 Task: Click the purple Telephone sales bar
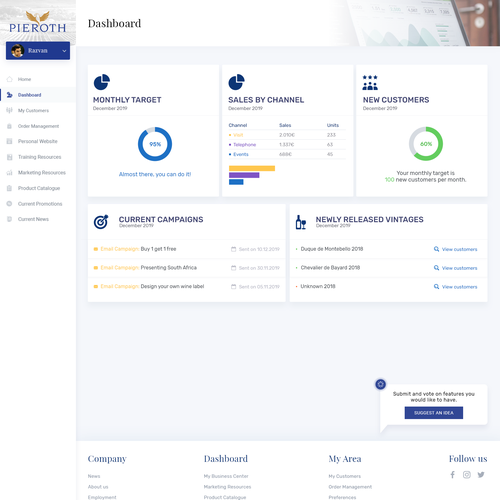tap(244, 175)
